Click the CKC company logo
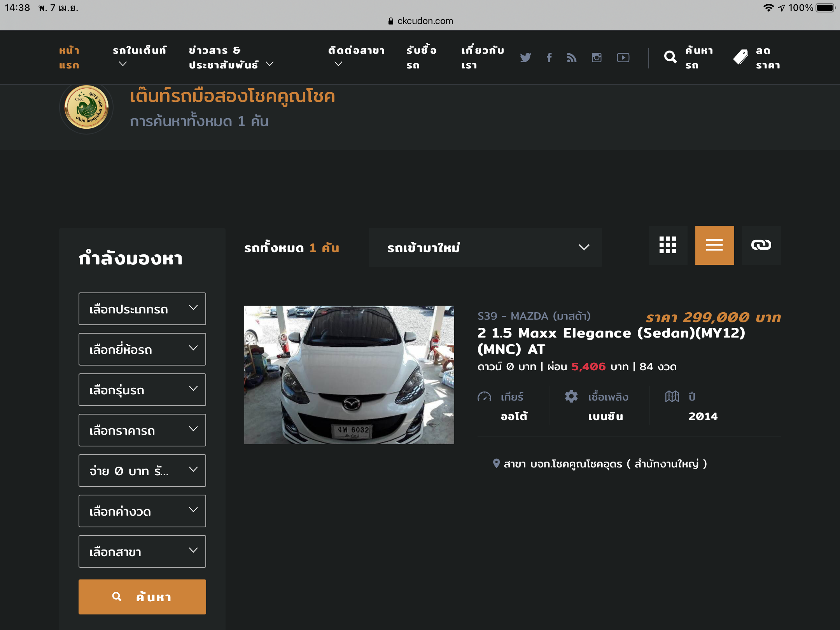The image size is (840, 630). tap(86, 107)
